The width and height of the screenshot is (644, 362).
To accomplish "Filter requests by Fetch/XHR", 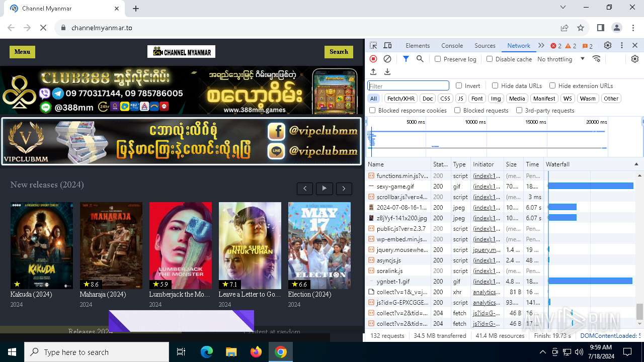I will 401,99.
